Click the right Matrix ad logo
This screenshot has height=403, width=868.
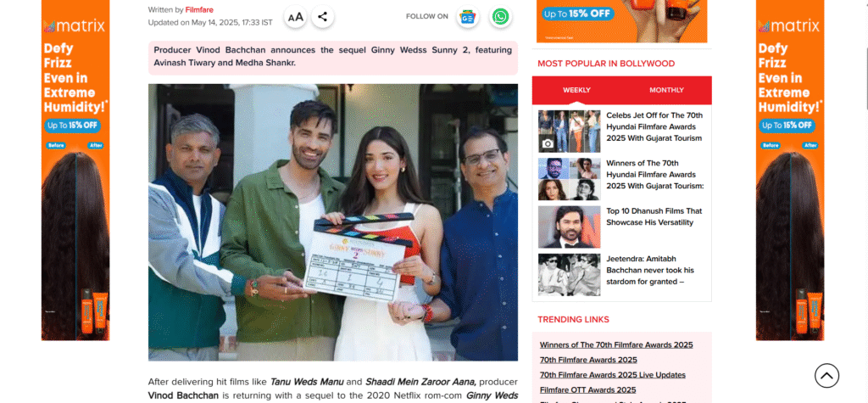pyautogui.click(x=790, y=25)
